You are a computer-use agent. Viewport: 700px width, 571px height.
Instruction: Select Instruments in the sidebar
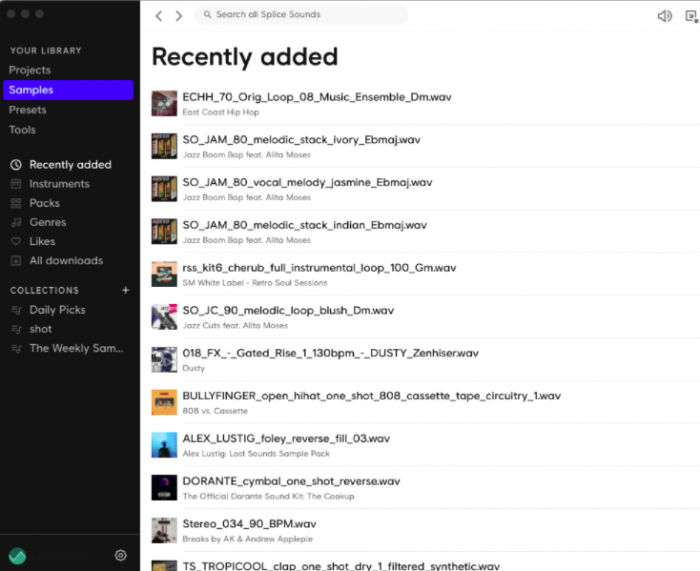point(59,184)
